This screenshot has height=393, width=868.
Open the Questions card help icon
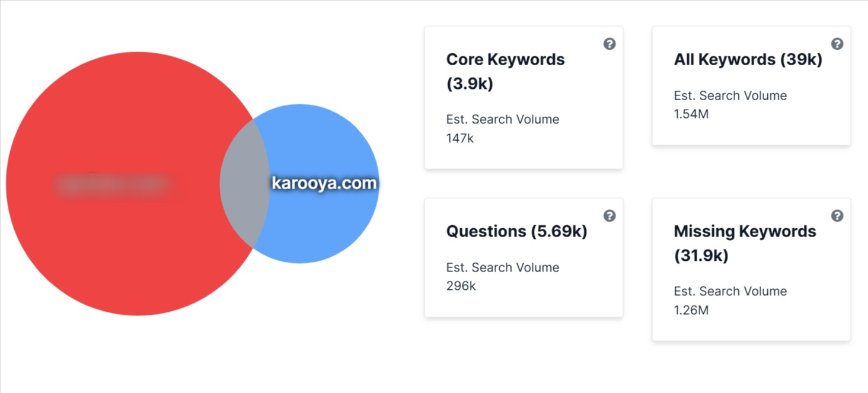tap(609, 216)
